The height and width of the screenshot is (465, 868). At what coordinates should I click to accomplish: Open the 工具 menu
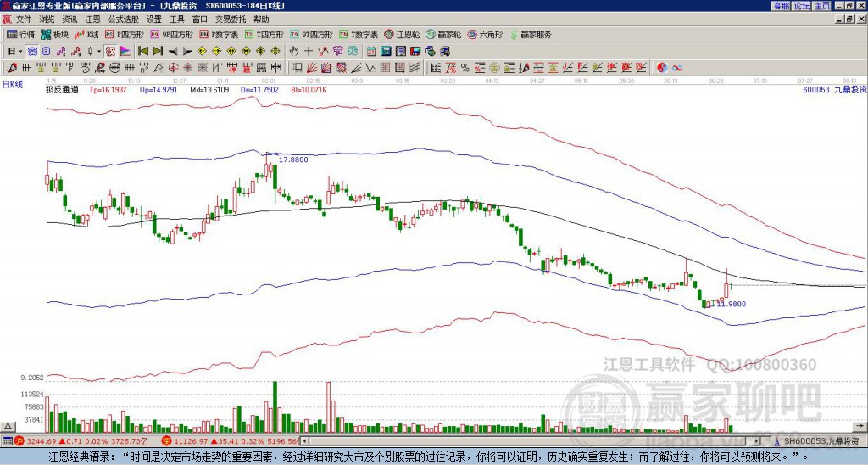(x=177, y=20)
